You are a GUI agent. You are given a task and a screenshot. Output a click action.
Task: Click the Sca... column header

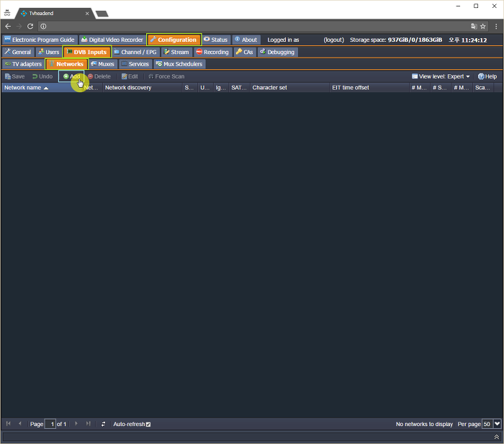pos(483,88)
